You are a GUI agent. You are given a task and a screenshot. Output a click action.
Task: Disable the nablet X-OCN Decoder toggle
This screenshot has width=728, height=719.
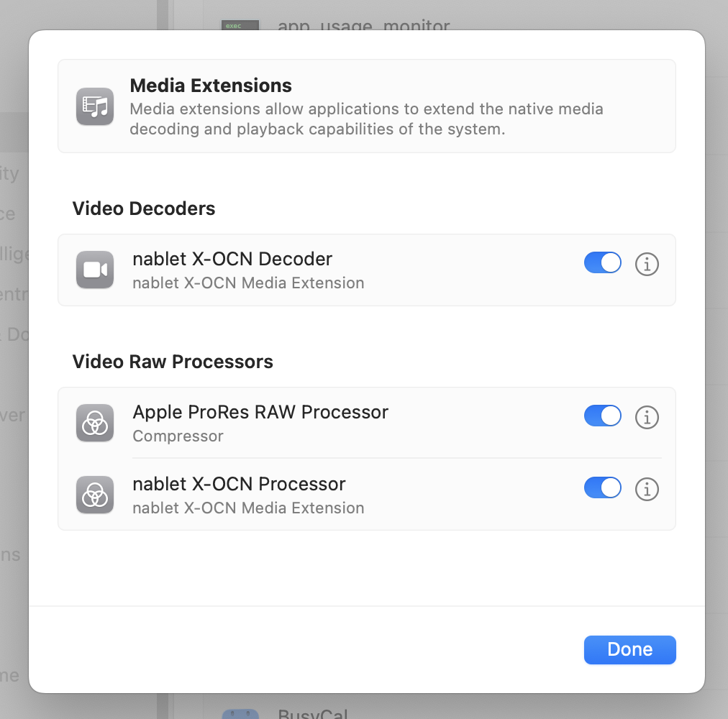pos(602,263)
